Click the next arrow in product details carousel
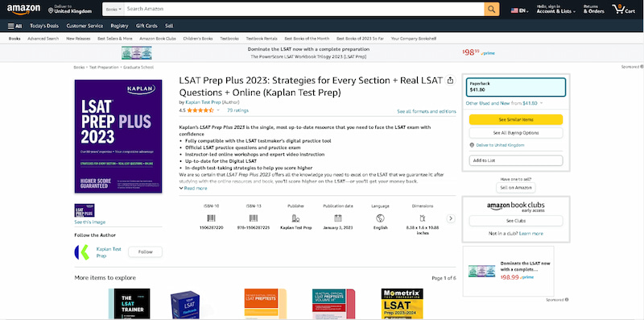 coord(451,218)
